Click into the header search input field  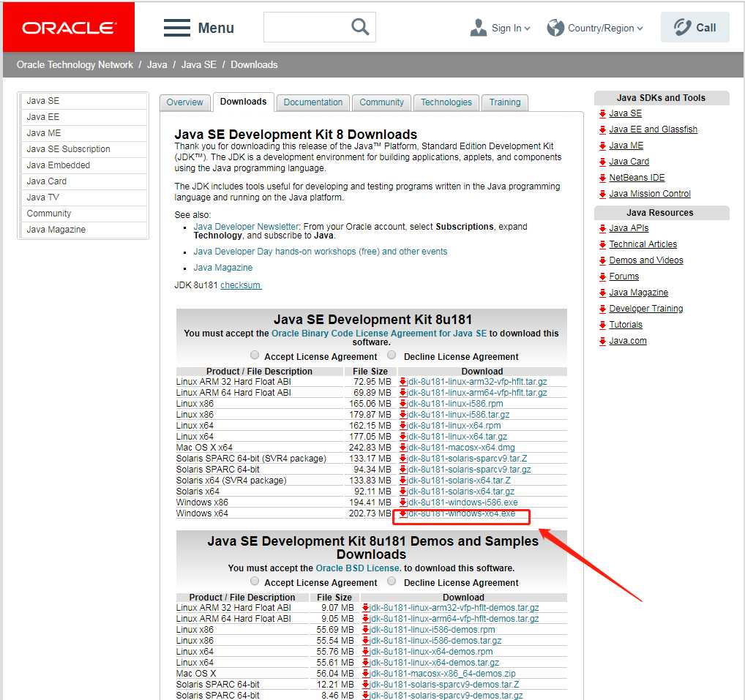point(307,27)
